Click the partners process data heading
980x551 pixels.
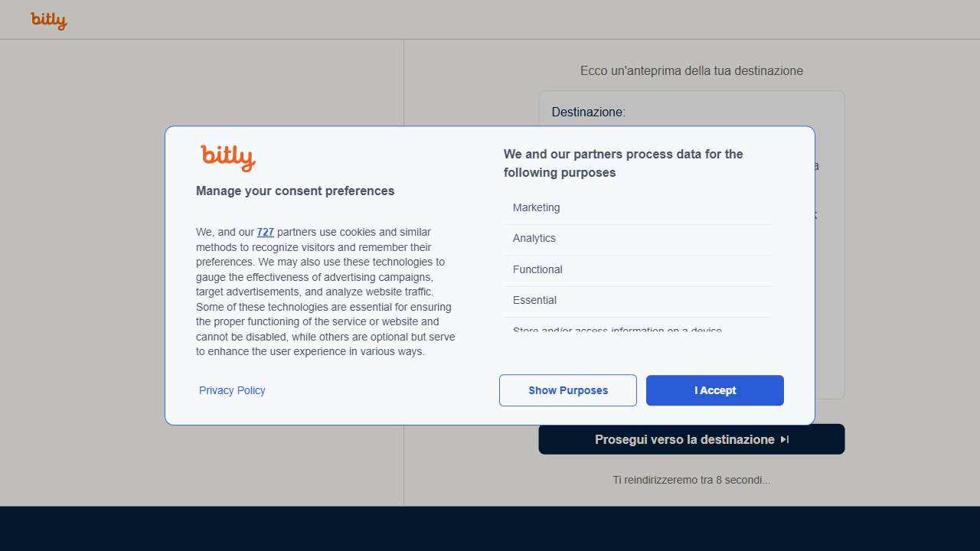[x=623, y=163]
